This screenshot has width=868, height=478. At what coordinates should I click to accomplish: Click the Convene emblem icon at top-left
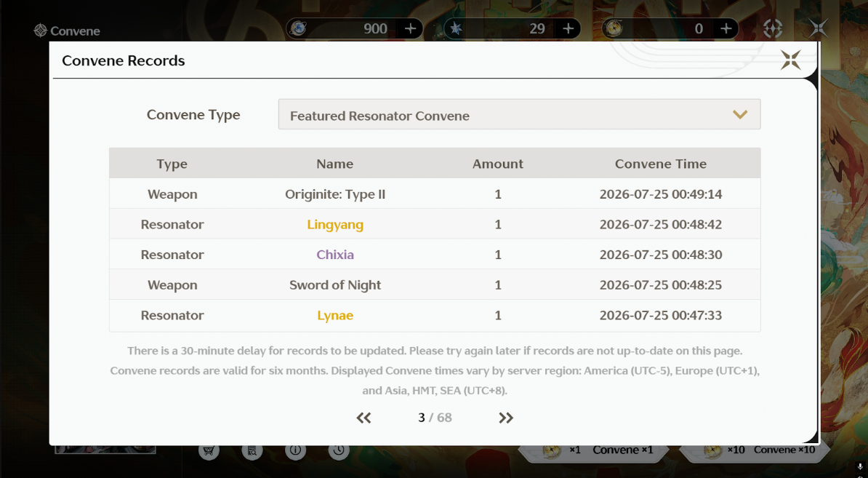41,31
